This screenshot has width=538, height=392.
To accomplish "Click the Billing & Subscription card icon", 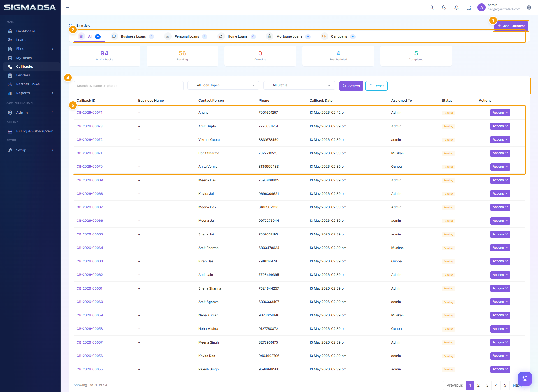I will [10, 131].
